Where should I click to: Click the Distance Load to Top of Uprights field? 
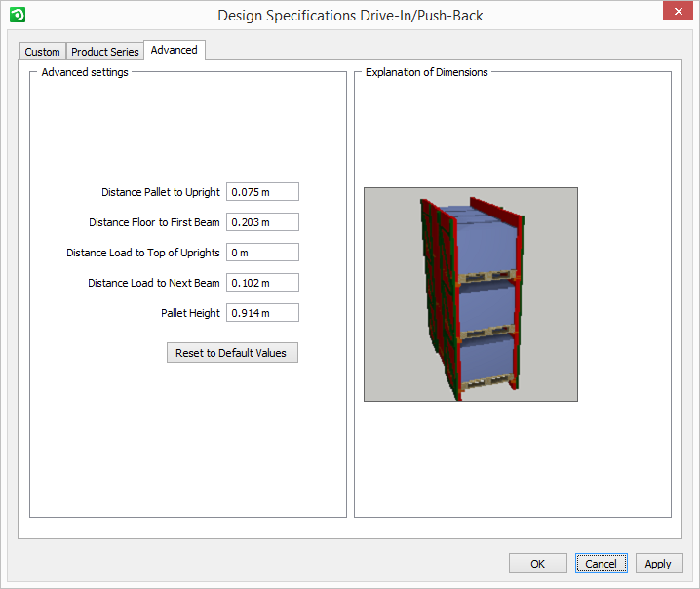pyautogui.click(x=262, y=253)
